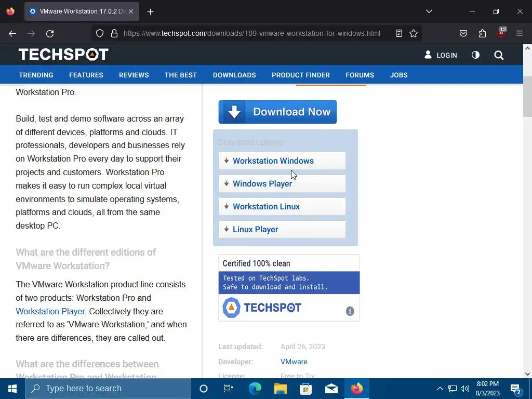532x399 pixels.
Task: Click the 'Certified 100% clean' heading
Action: (256, 263)
